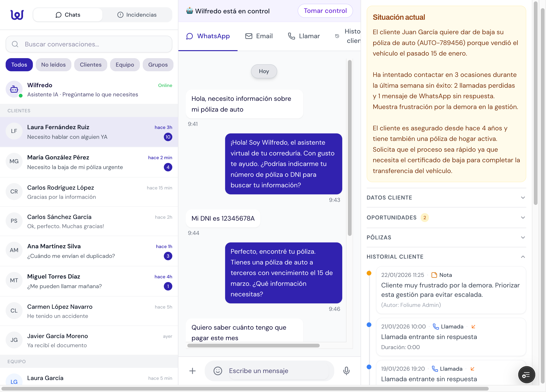
Task: Switch to the Email tab
Action: pyautogui.click(x=259, y=36)
